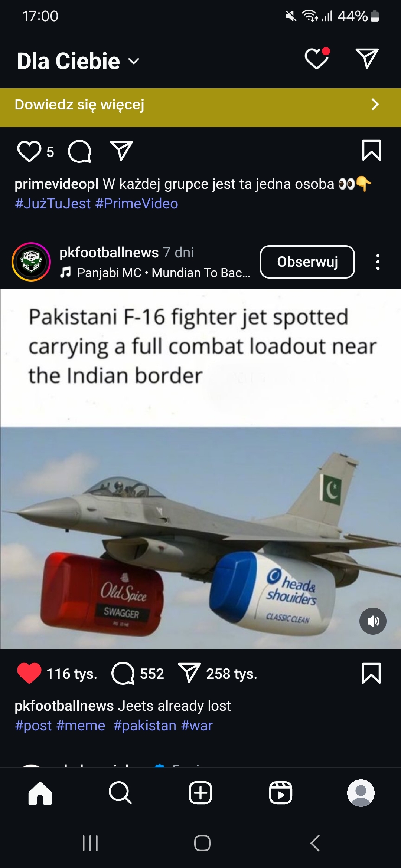The height and width of the screenshot is (868, 401).
Task: Open the Panjabi MC audio track
Action: coord(155,273)
